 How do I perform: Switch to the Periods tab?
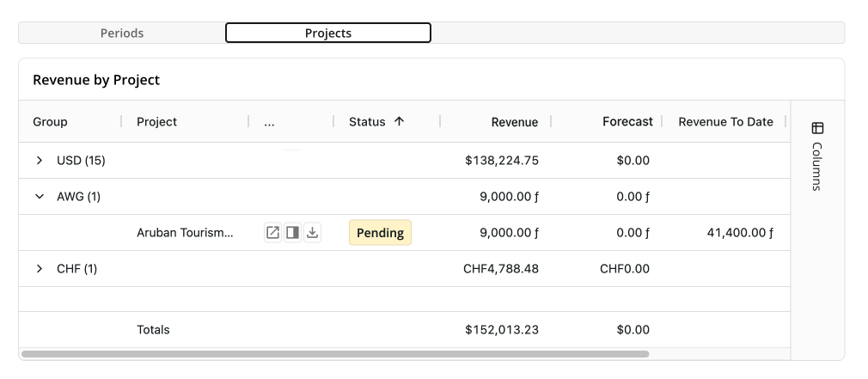point(122,33)
